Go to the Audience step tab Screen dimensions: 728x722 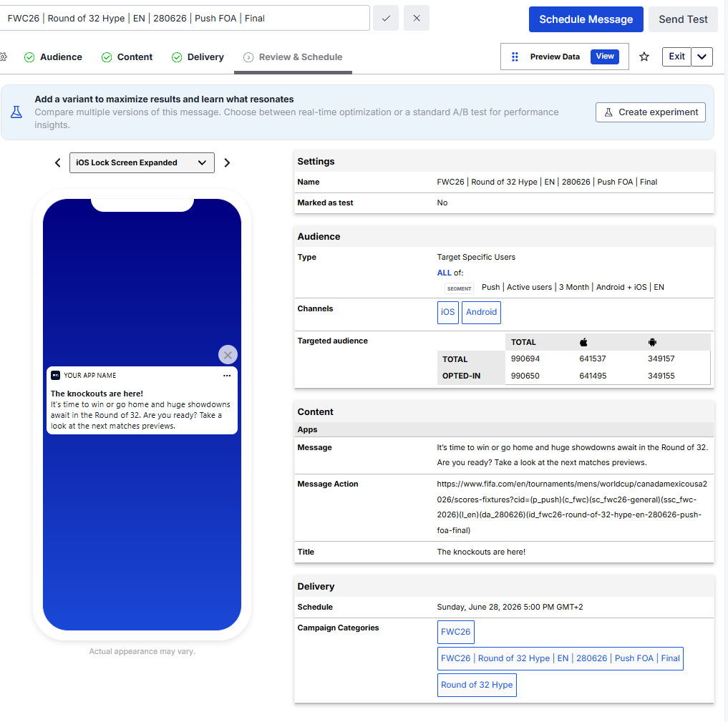(53, 57)
